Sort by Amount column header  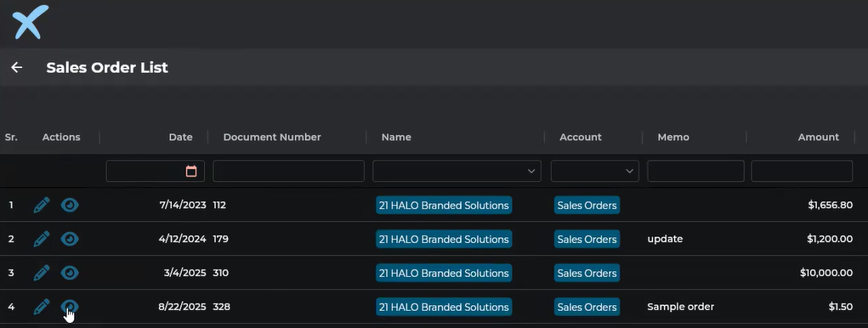(x=818, y=137)
